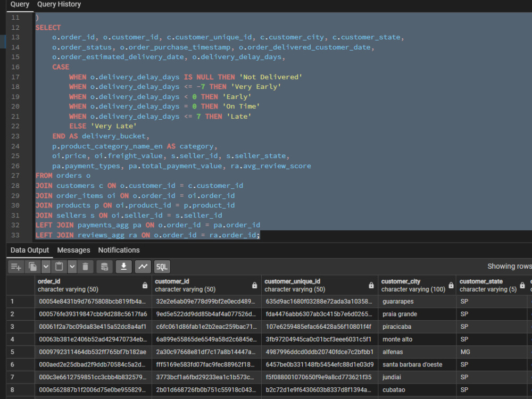Image resolution: width=532 pixels, height=399 pixels.
Task: Click customer_id cell starting '32e2e6ab09e778d99bf2'
Action: coord(206,302)
